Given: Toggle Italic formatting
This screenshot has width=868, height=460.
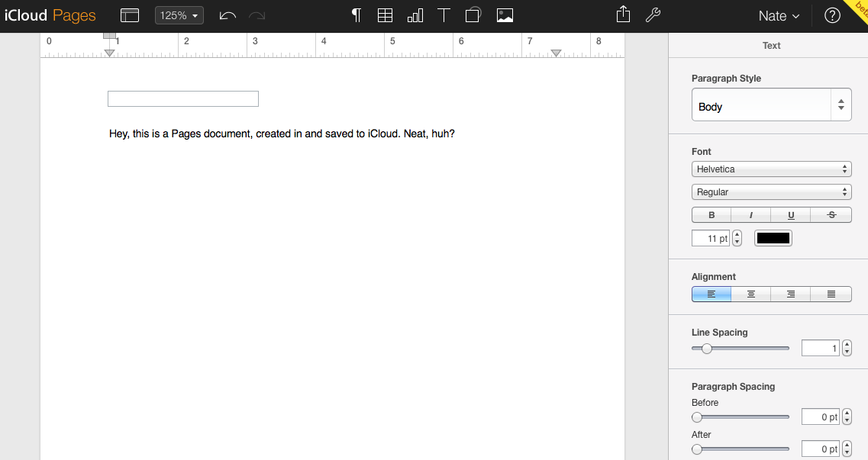Looking at the screenshot, I should [751, 215].
